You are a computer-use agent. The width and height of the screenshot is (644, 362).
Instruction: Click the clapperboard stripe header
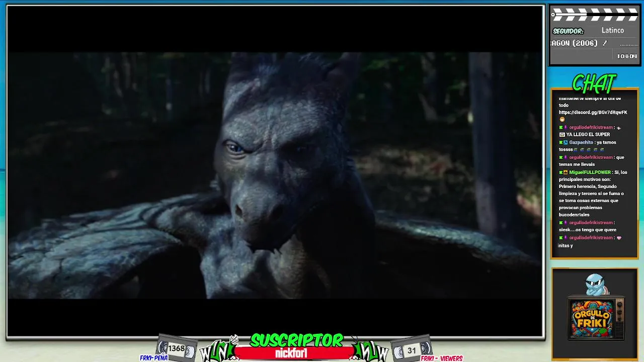(595, 15)
